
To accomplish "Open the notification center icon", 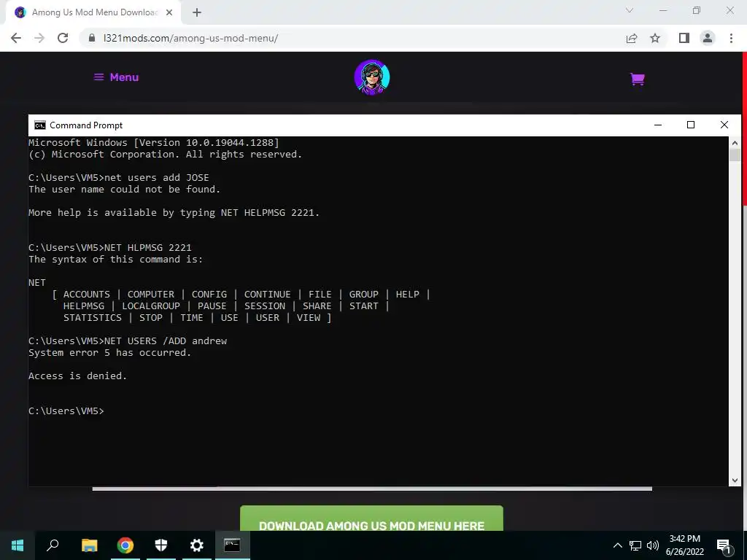I will (724, 545).
